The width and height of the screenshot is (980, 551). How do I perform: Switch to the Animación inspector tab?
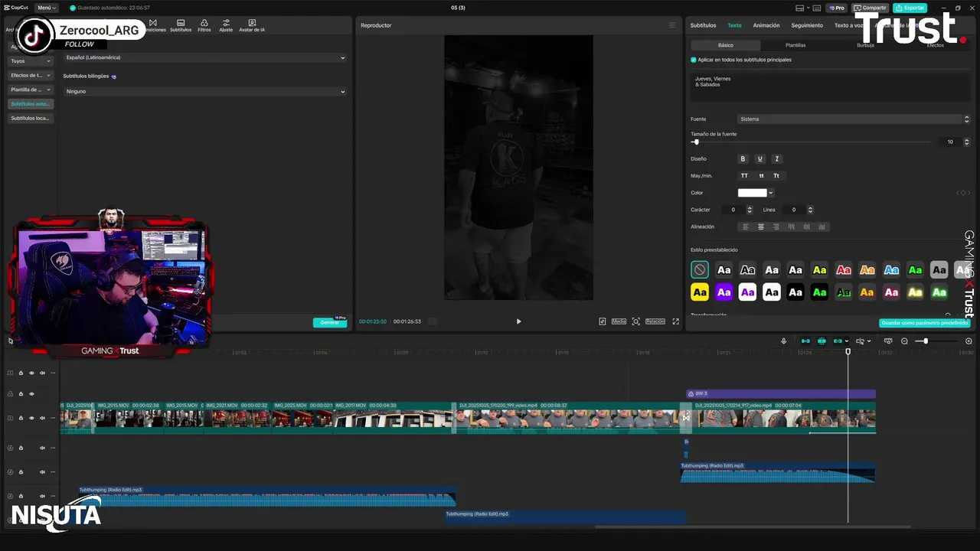[x=766, y=25]
